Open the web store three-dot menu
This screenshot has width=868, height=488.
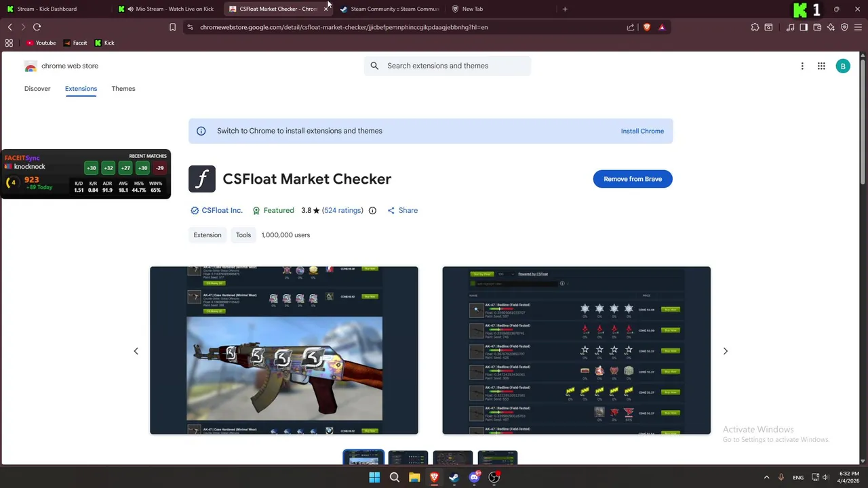(802, 66)
